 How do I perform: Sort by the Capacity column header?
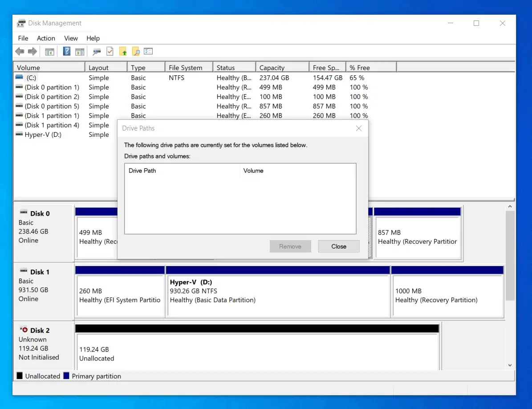[282, 68]
